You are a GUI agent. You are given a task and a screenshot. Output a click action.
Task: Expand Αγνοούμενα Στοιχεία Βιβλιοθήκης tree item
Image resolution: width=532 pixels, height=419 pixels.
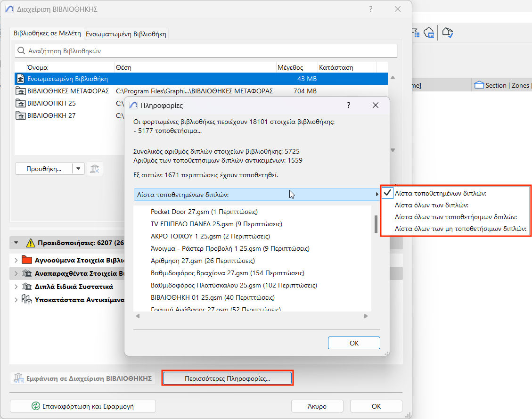[x=16, y=260]
